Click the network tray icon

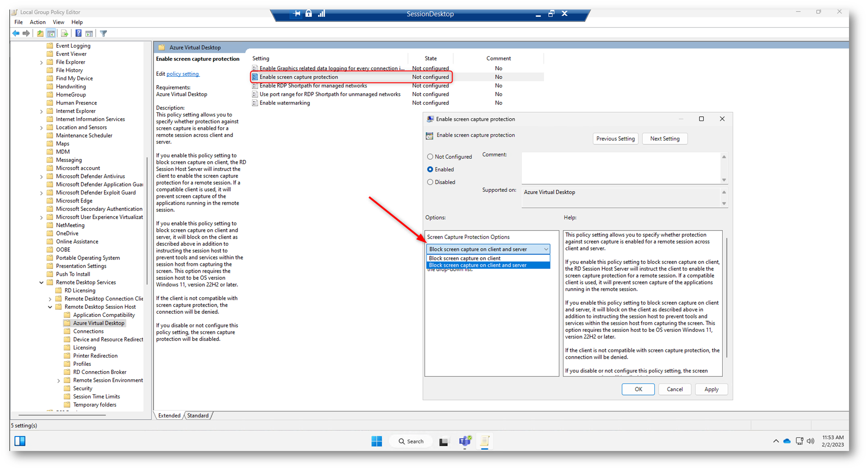[799, 441]
